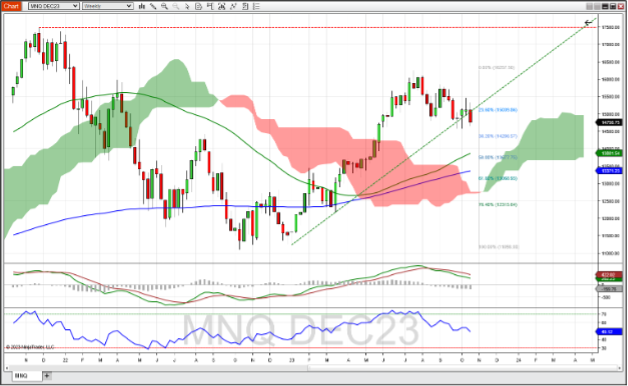
Task: Click the blue RSI value marker 46.12
Action: pos(610,332)
